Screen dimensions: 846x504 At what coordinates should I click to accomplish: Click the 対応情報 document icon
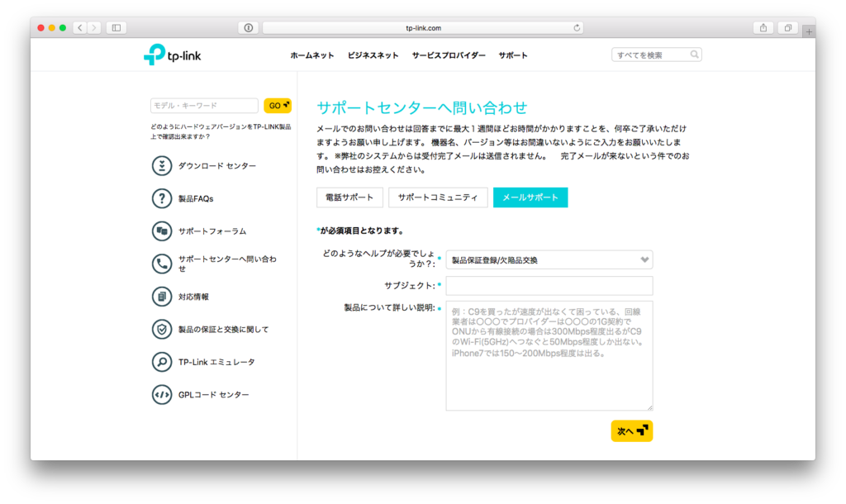(161, 297)
